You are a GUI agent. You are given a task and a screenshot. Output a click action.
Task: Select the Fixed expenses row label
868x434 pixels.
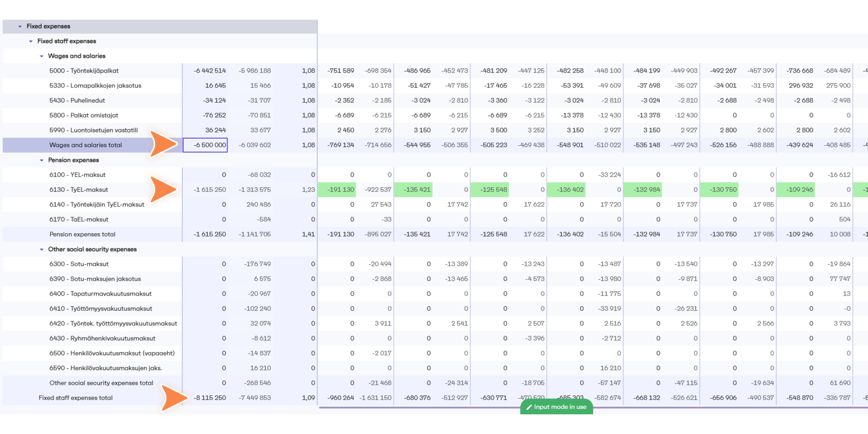(48, 26)
